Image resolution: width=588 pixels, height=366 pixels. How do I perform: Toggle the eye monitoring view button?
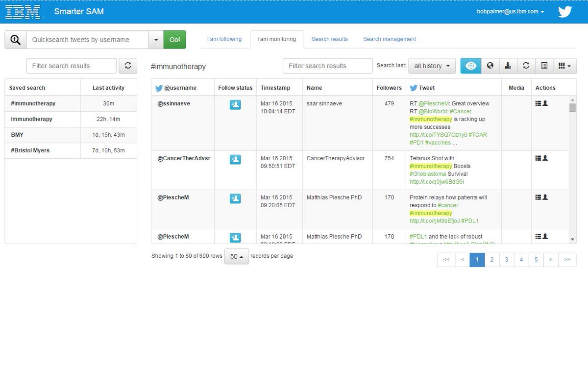pyautogui.click(x=471, y=66)
